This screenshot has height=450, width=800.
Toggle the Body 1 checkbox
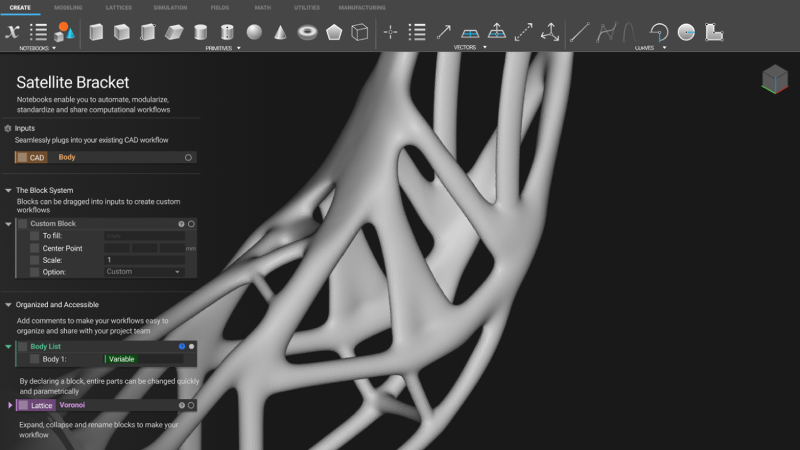click(35, 359)
